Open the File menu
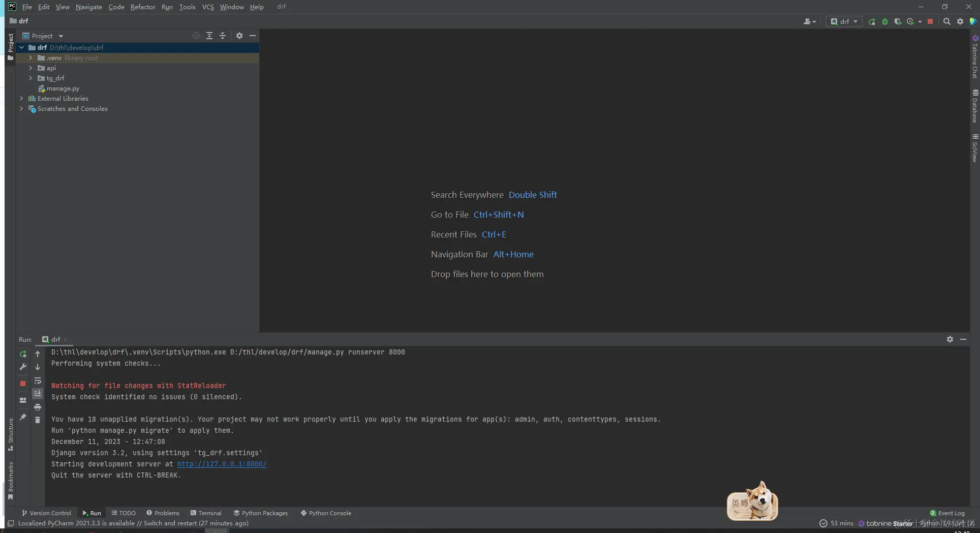Viewport: 980px width, 533px height. pos(27,7)
